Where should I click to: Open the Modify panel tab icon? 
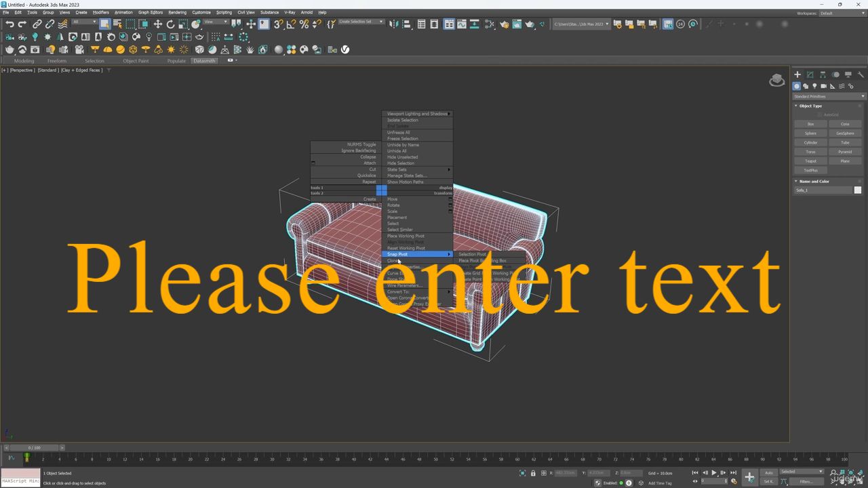coord(810,75)
